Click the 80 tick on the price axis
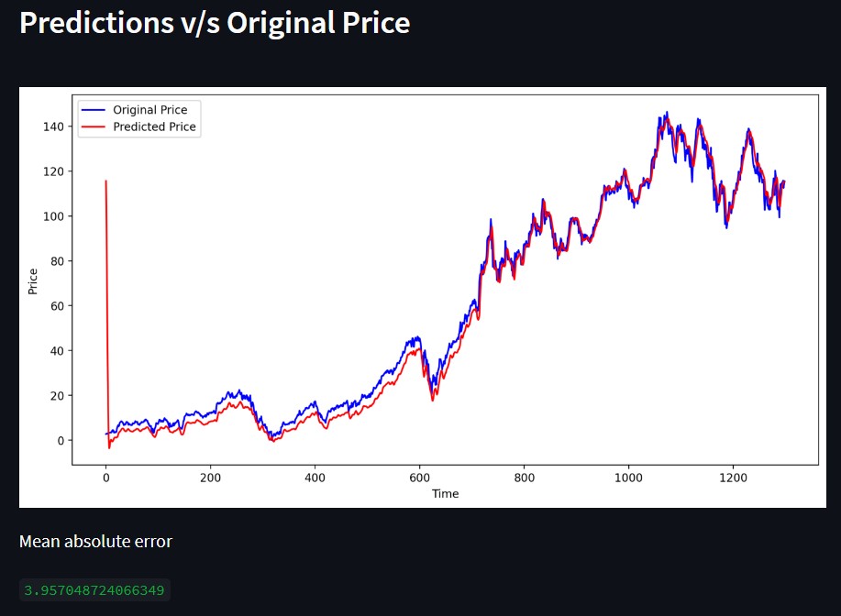The image size is (841, 616). [x=57, y=261]
